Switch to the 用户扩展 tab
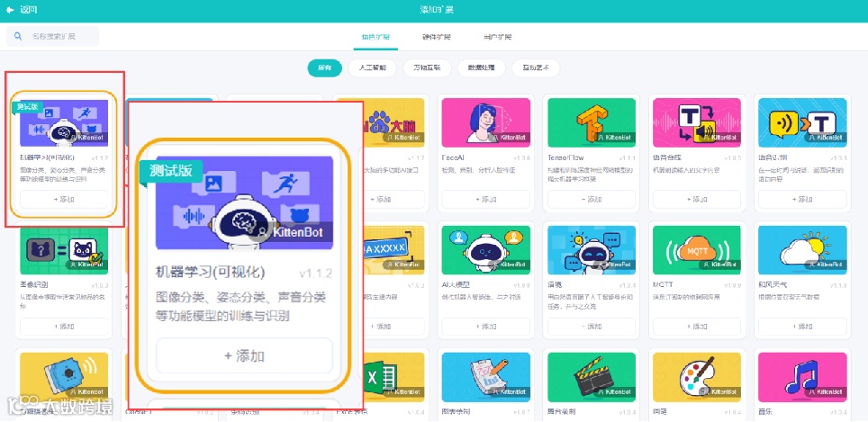This screenshot has width=868, height=422. (x=497, y=37)
